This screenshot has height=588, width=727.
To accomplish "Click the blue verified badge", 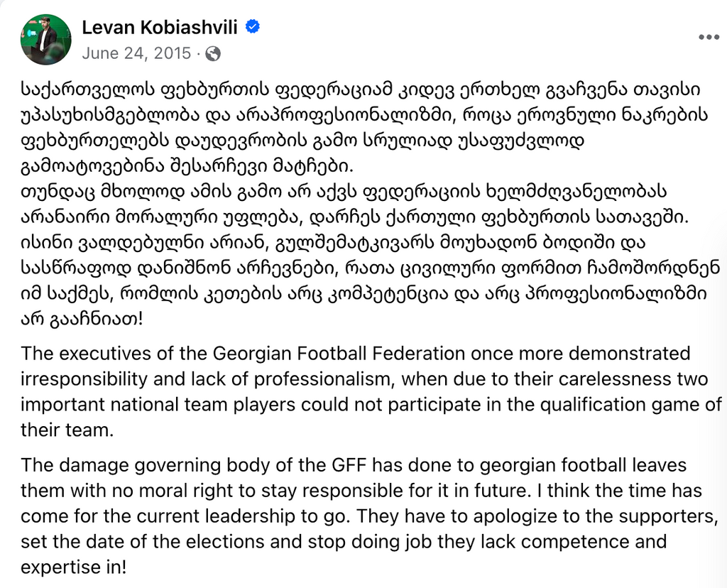I will 252,27.
